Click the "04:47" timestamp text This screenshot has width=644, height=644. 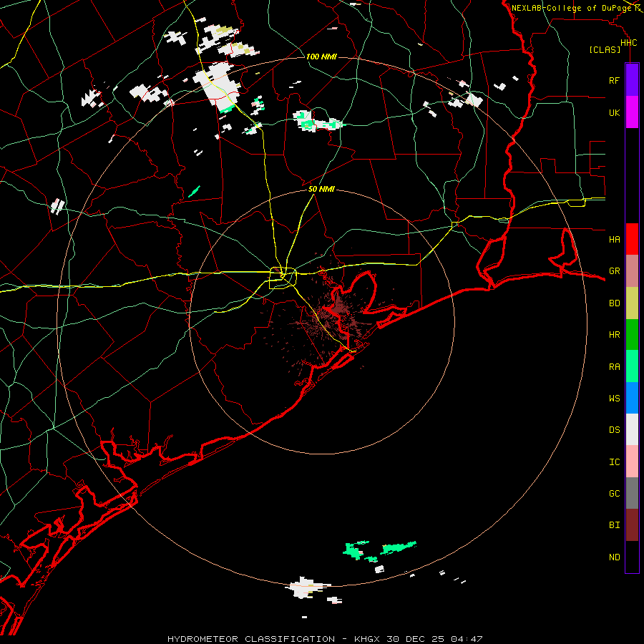click(466, 639)
